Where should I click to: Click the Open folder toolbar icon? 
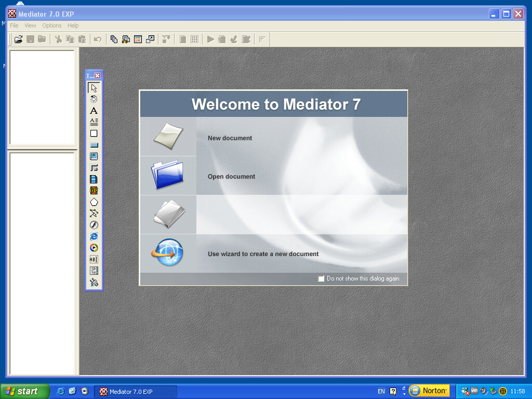tap(19, 39)
